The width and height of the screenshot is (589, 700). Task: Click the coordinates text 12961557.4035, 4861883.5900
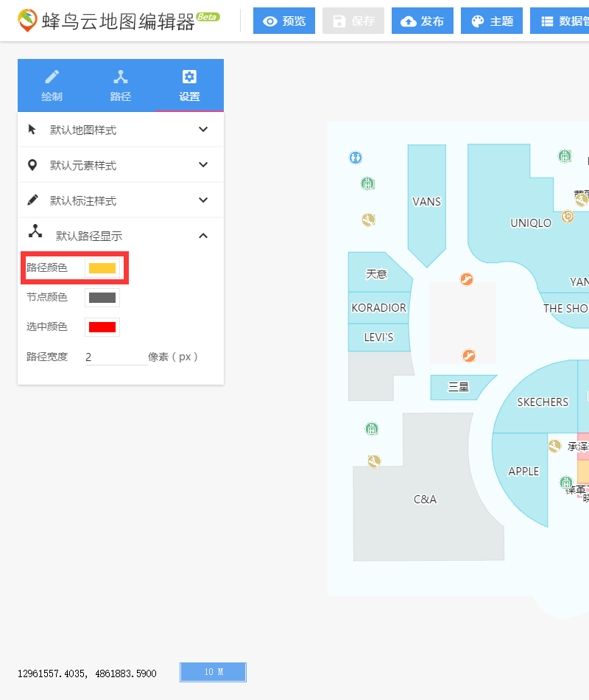click(x=87, y=673)
